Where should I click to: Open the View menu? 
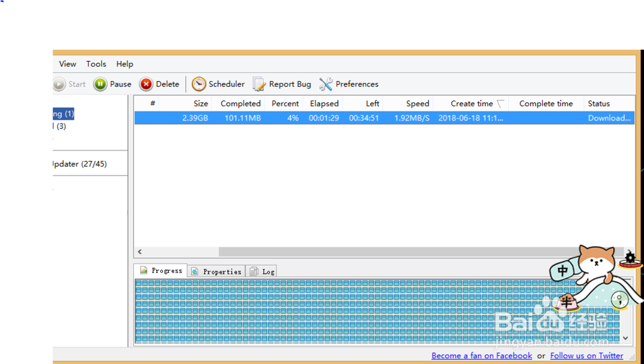[68, 64]
